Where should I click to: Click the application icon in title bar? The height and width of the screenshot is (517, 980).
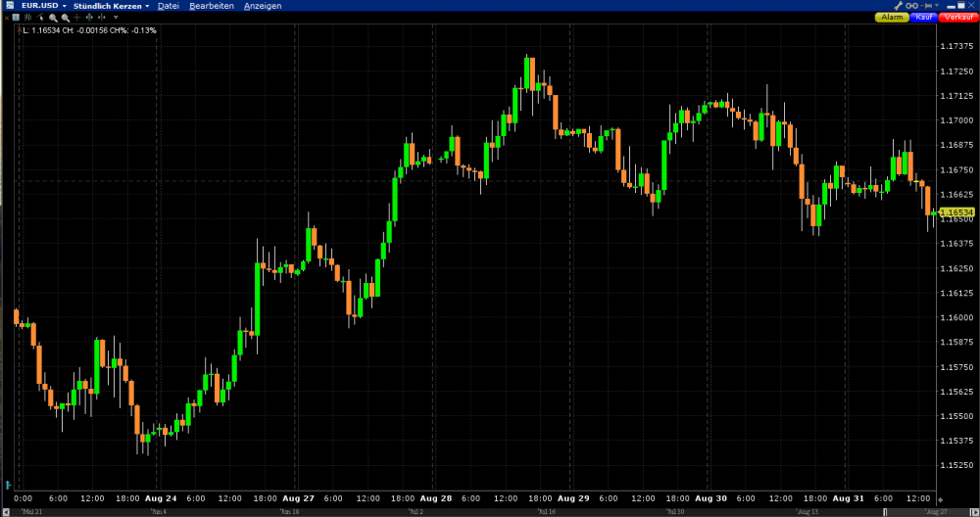10,6
